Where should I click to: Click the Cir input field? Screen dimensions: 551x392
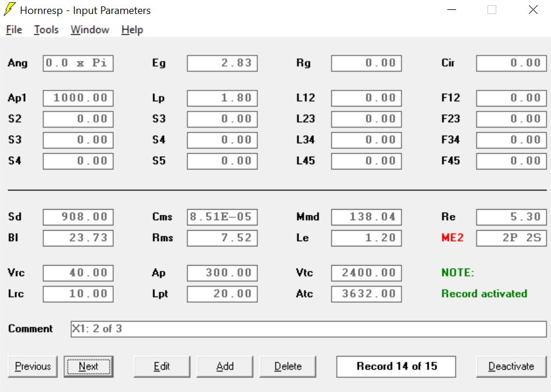click(x=511, y=63)
